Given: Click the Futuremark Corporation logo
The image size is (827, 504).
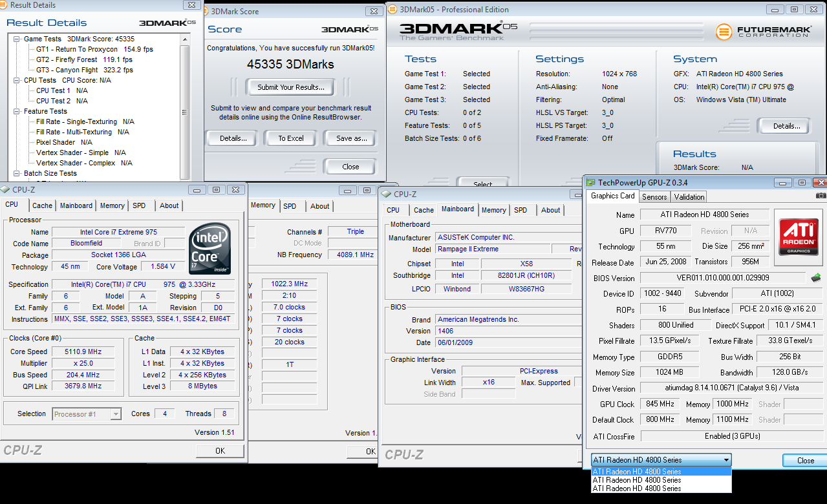Looking at the screenshot, I should coord(762,31).
